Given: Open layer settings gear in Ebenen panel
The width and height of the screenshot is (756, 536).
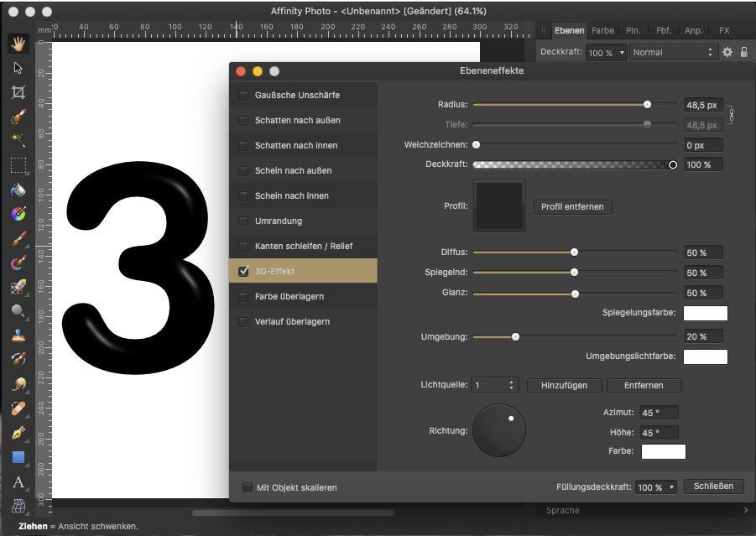Looking at the screenshot, I should [727, 52].
